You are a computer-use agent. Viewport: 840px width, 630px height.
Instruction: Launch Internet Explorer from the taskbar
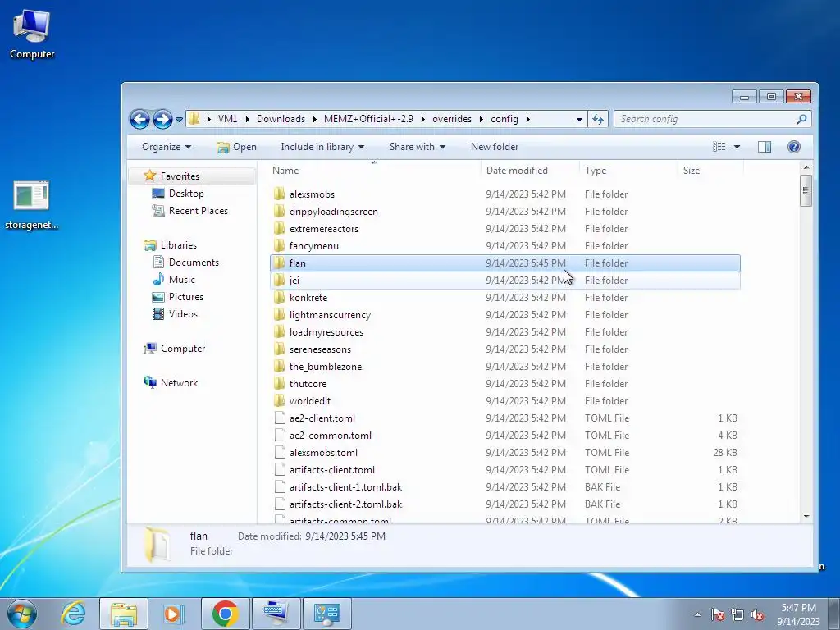73,614
